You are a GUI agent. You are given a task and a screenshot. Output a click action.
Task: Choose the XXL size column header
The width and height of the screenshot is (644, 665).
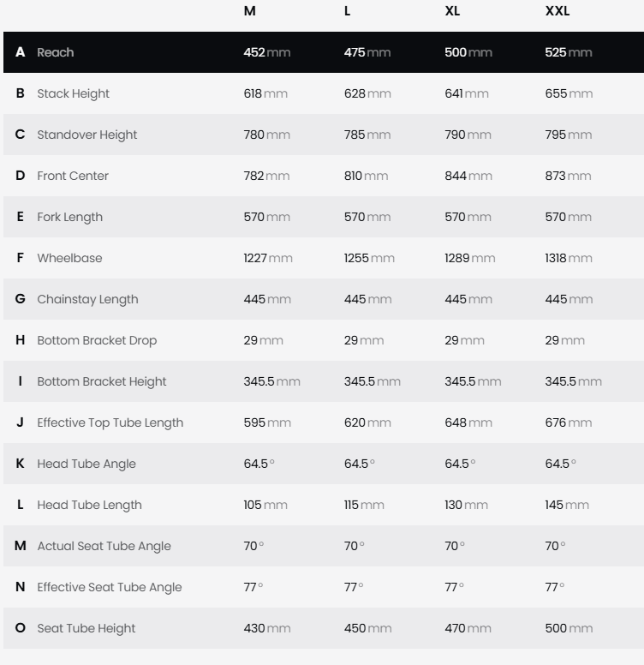557,11
